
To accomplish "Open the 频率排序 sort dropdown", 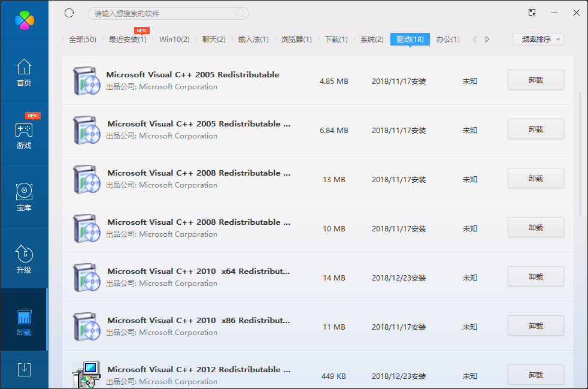I will [x=538, y=40].
